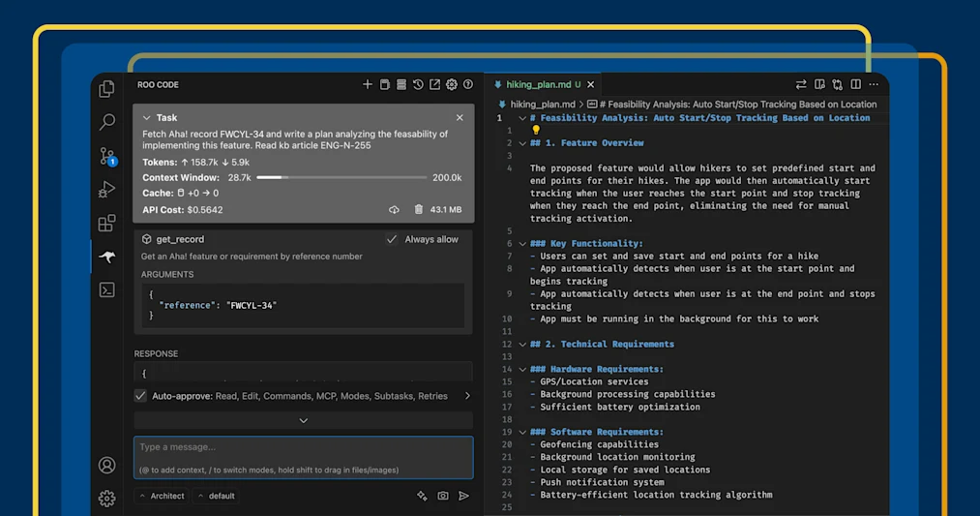Click hiking_plan.md in the breadcrumb
This screenshot has width=980, height=516.
point(542,105)
